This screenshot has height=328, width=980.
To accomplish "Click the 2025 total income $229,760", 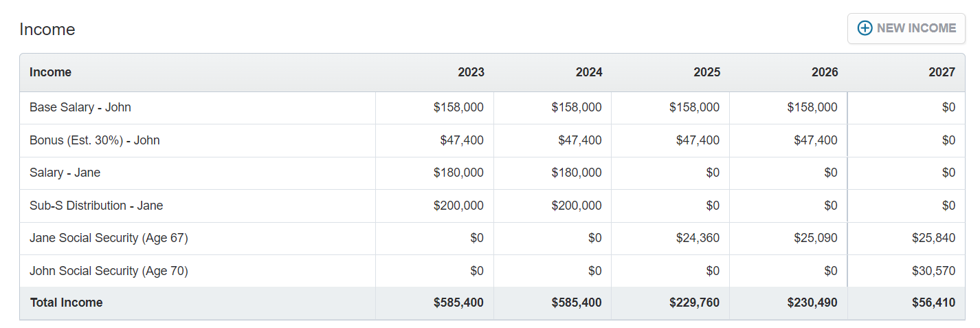I will (x=695, y=303).
